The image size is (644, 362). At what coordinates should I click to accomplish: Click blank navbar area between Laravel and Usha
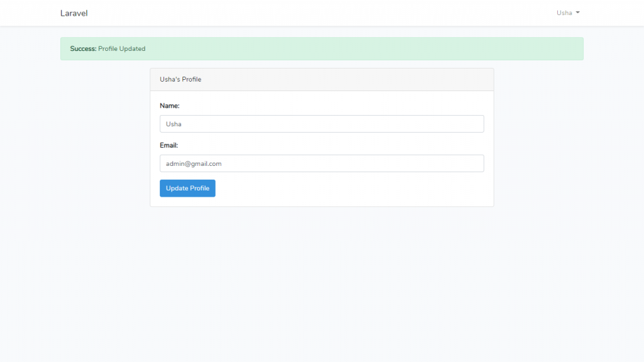(314, 13)
